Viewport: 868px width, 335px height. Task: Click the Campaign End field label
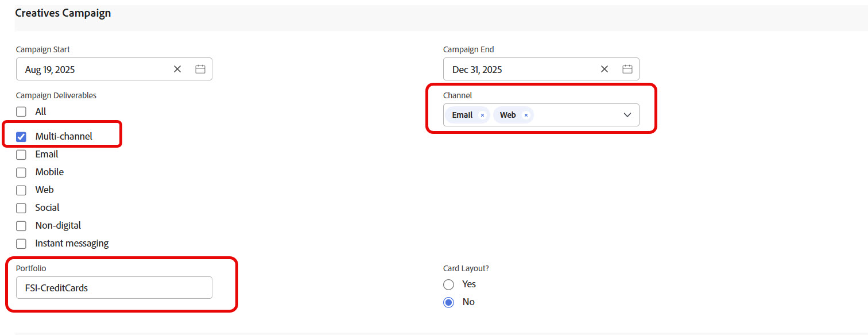[468, 49]
